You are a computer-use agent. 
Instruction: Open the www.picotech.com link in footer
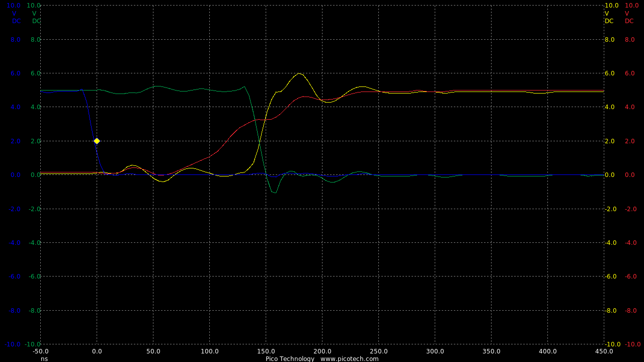[349, 358]
